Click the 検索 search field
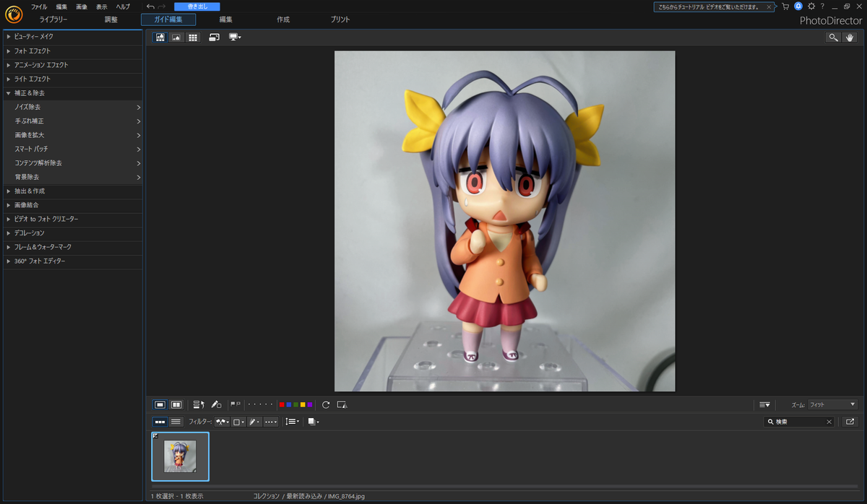Screen dimensions: 867x504 [798, 422]
